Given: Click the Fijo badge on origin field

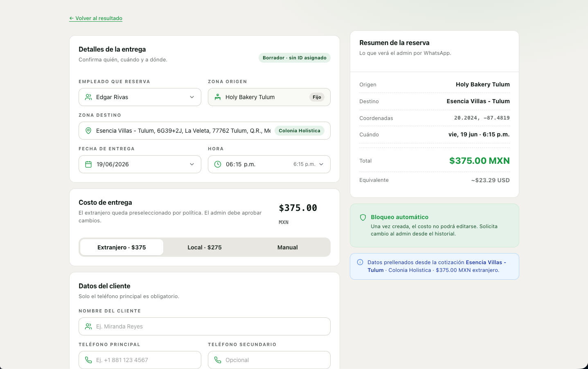Looking at the screenshot, I should click(x=317, y=97).
